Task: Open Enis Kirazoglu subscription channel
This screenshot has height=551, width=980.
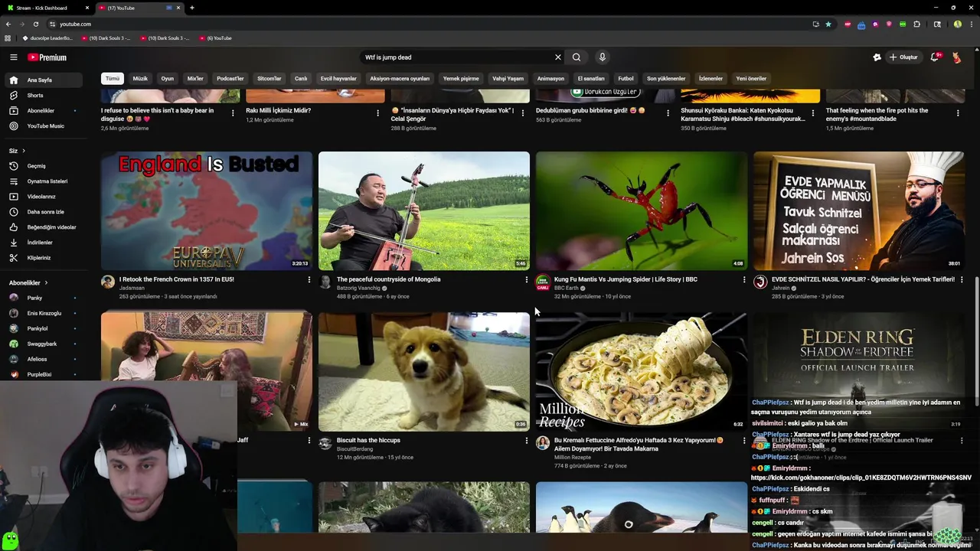Action: point(42,313)
